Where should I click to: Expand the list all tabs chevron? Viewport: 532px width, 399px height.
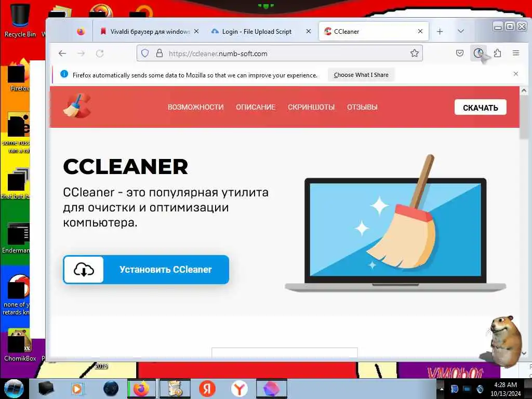(460, 31)
